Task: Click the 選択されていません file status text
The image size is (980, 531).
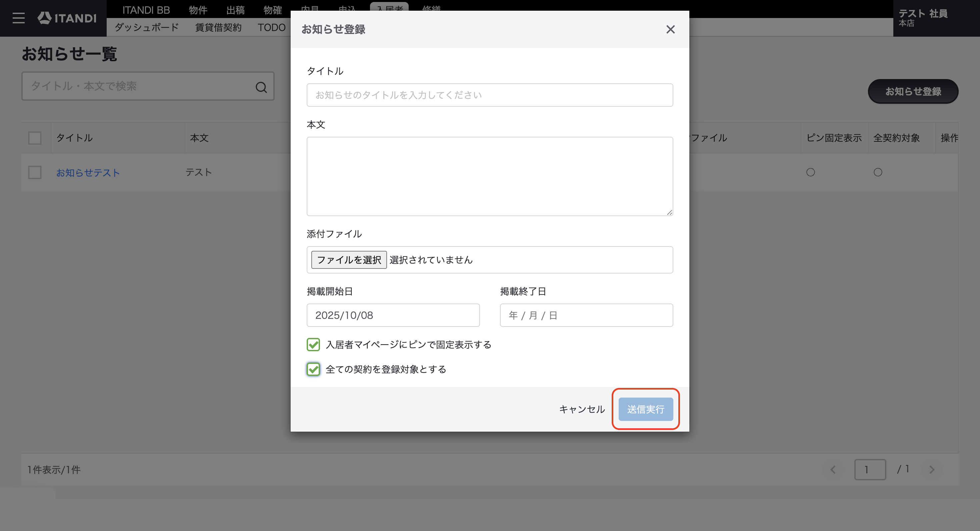Action: click(x=431, y=259)
